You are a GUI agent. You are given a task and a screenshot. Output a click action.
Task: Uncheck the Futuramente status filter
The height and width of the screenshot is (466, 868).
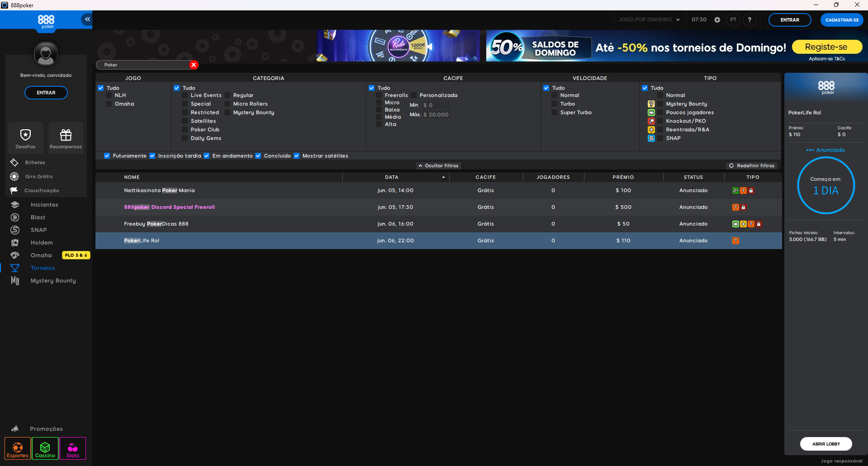107,156
